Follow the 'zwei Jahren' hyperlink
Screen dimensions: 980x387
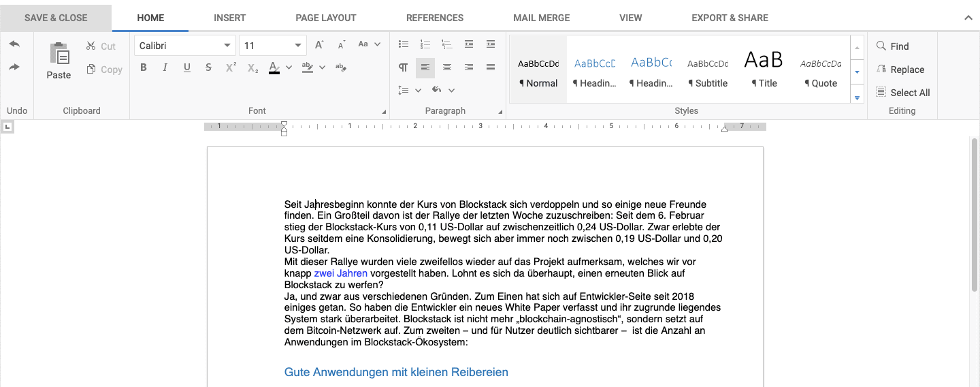point(341,273)
